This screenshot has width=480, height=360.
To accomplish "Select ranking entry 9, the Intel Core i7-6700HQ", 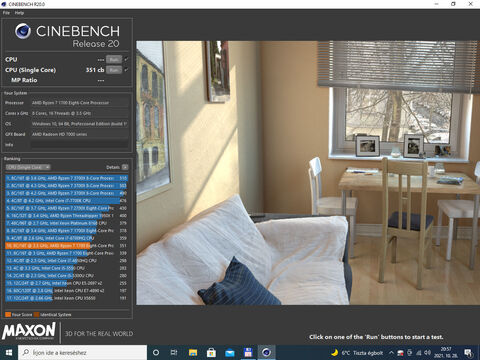I will point(67,238).
